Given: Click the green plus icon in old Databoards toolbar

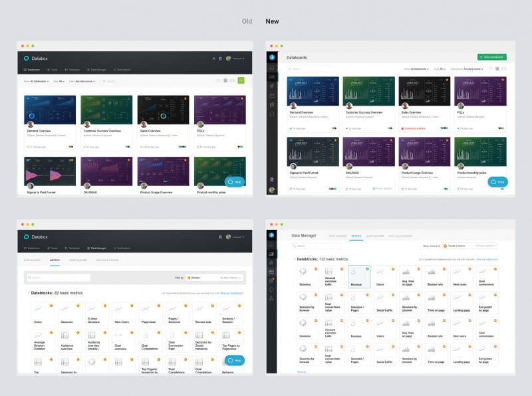Looking at the screenshot, I should (241, 80).
